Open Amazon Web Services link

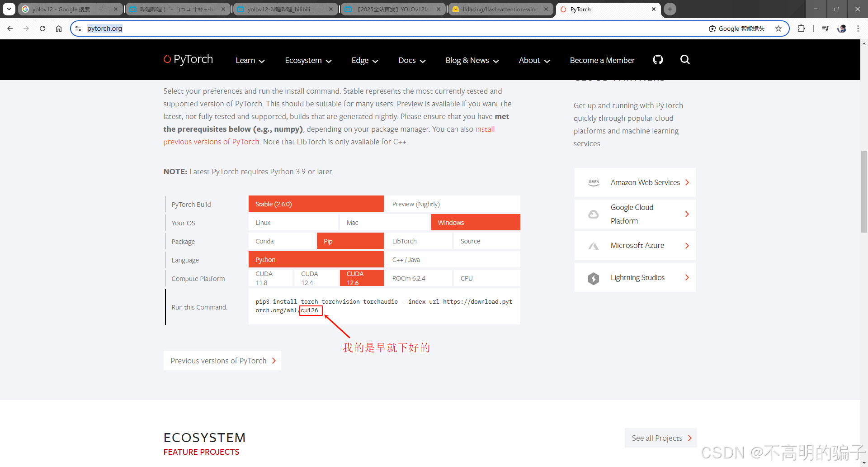(x=635, y=182)
